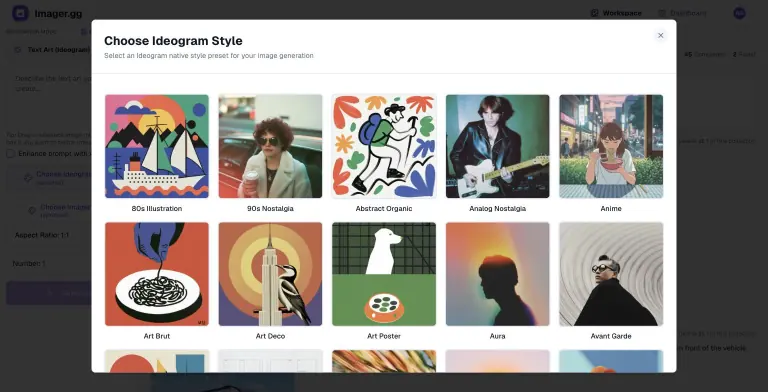Viewport: 768px width, 392px height.
Task: Select the Anime style thumbnail
Action: [611, 146]
